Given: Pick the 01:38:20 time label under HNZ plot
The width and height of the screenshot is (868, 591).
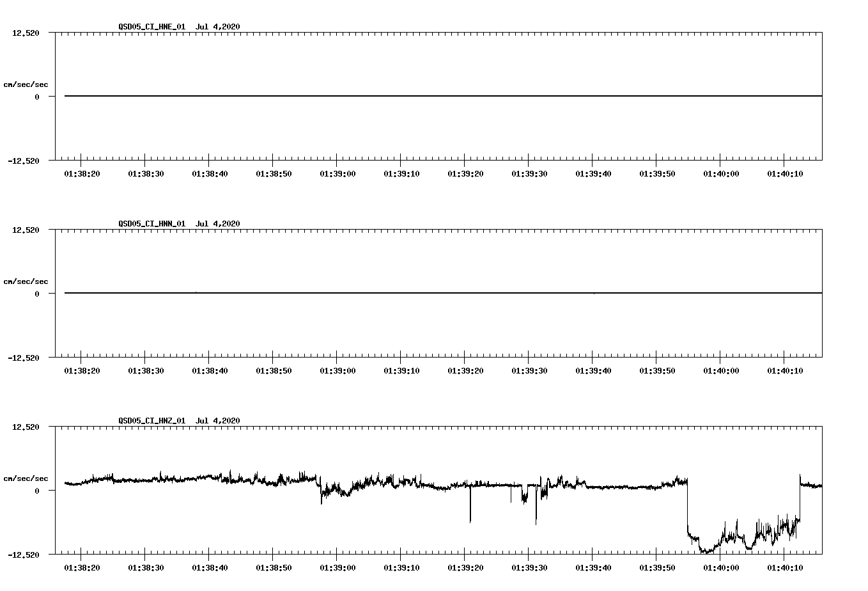Looking at the screenshot, I should click(82, 568).
